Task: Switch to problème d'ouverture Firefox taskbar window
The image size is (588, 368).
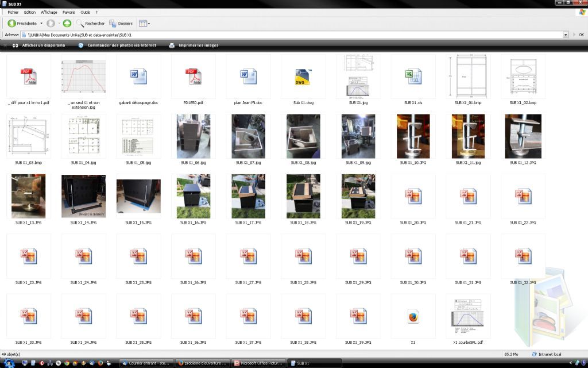Action: (203, 363)
